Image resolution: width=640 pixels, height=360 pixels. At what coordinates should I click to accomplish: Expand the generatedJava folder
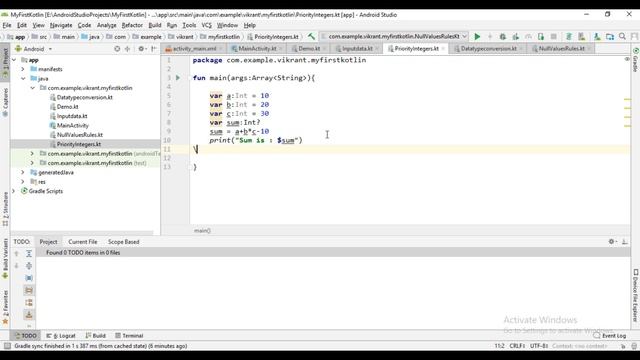pyautogui.click(x=23, y=172)
